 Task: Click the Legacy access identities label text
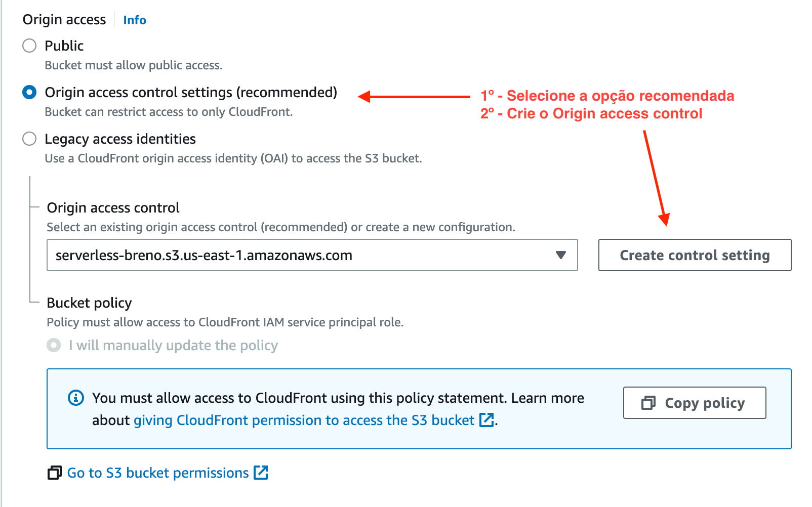120,139
